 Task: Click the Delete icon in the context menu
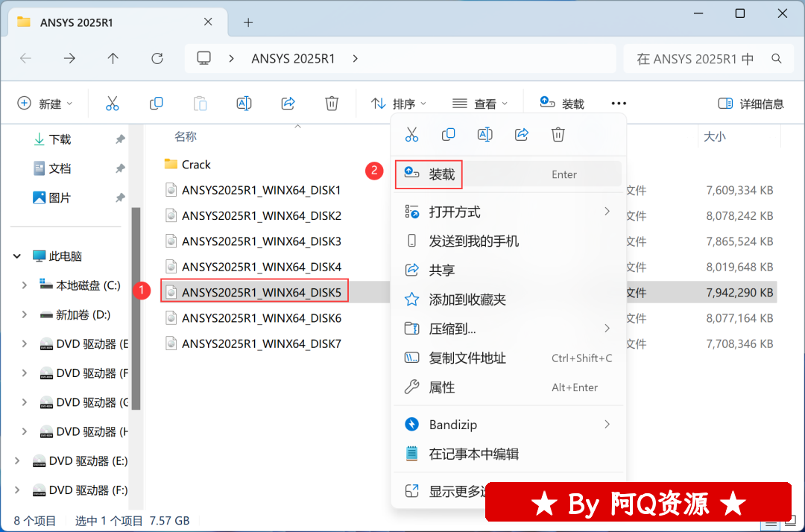coord(558,134)
